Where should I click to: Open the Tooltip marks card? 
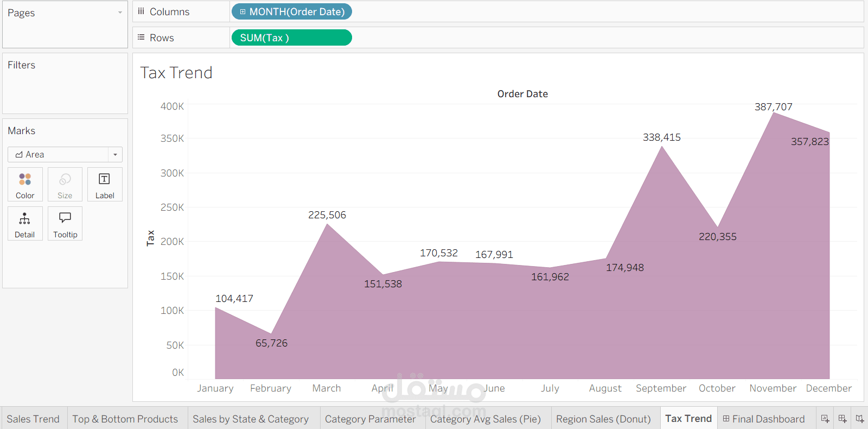tap(65, 224)
